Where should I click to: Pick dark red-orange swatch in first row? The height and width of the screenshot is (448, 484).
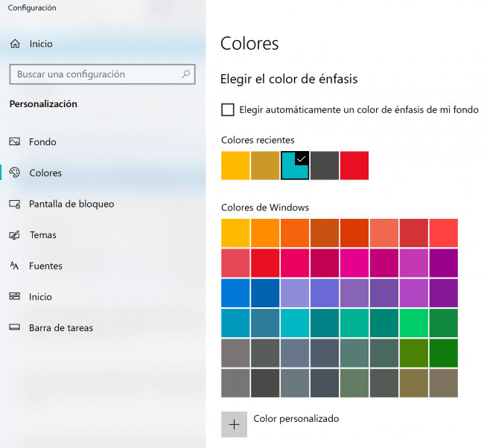pyautogui.click(x=354, y=233)
